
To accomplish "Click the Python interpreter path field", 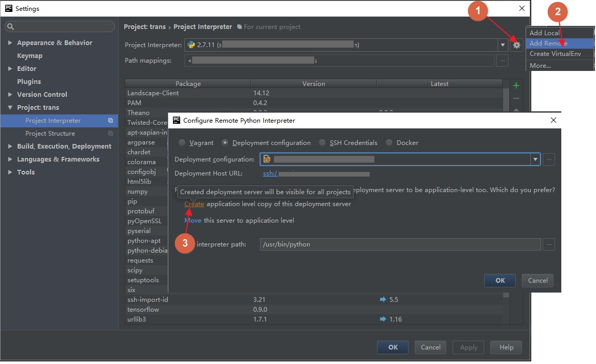I will point(400,244).
